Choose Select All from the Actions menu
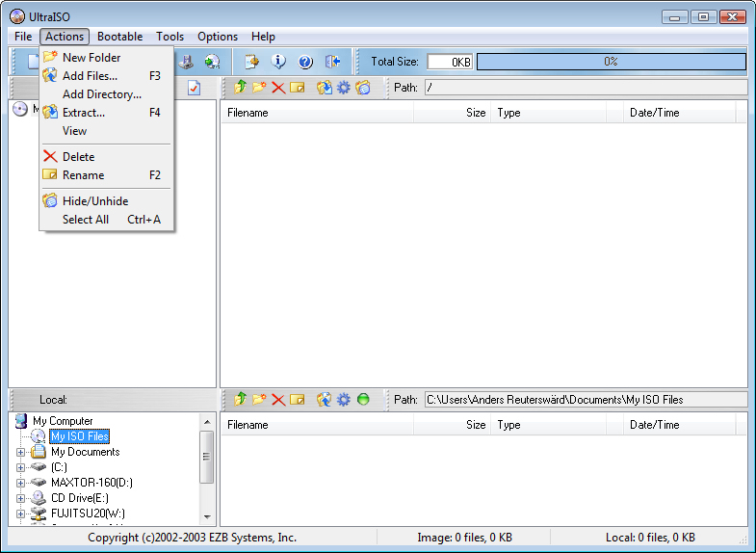Viewport: 756px width, 553px height. (106, 220)
